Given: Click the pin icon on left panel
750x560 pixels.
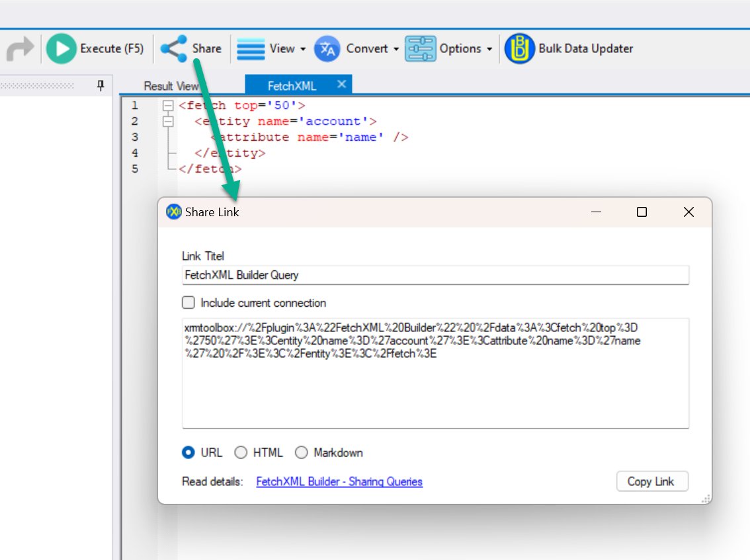Looking at the screenshot, I should pos(101,85).
